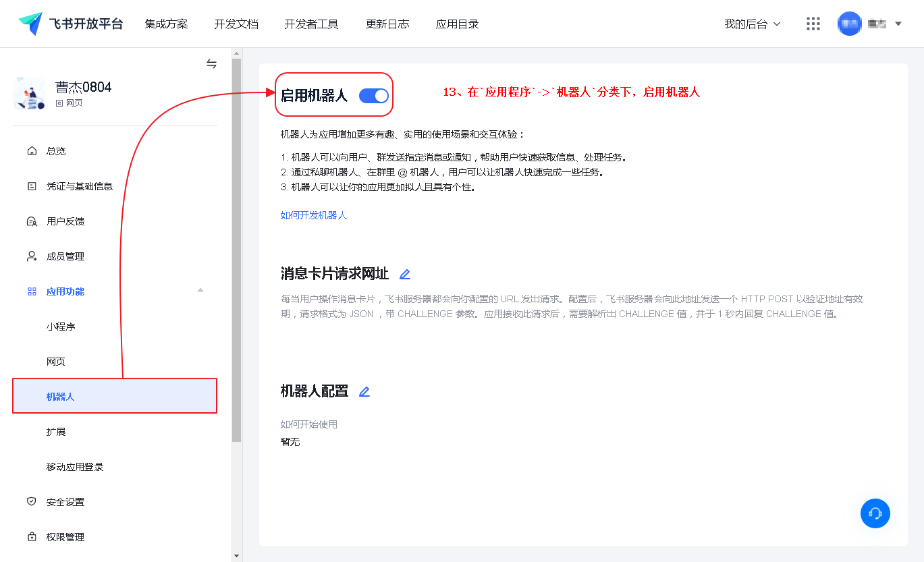Click the 曹杰0804 app avatar thumbnail

[x=30, y=93]
